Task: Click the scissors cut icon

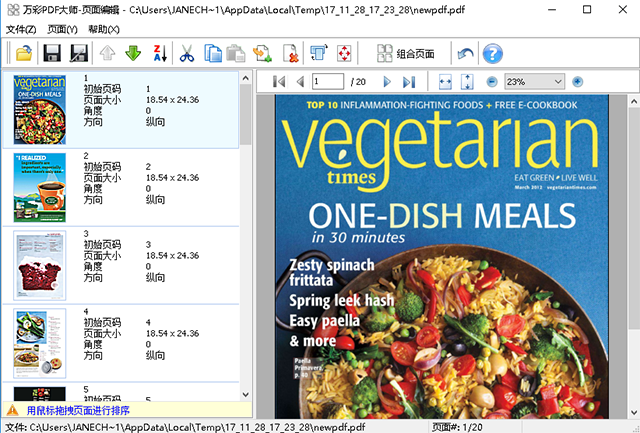Action: [x=187, y=53]
